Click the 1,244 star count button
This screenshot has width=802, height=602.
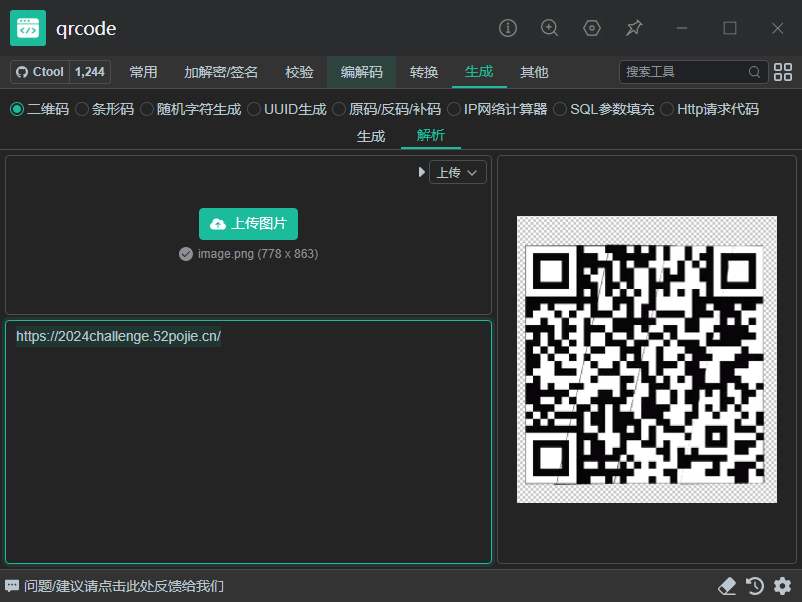[90, 72]
